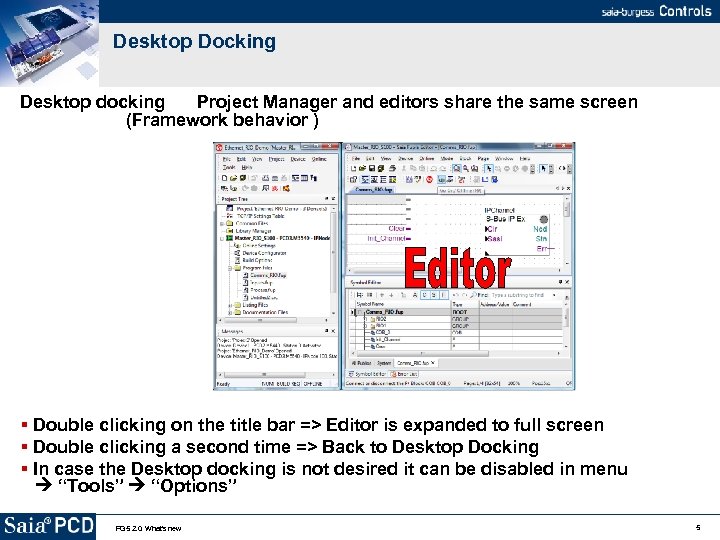This screenshot has width=720, height=540.
Task: Click Save disk icon in Fupla Editor toolbar
Action: click(x=372, y=169)
